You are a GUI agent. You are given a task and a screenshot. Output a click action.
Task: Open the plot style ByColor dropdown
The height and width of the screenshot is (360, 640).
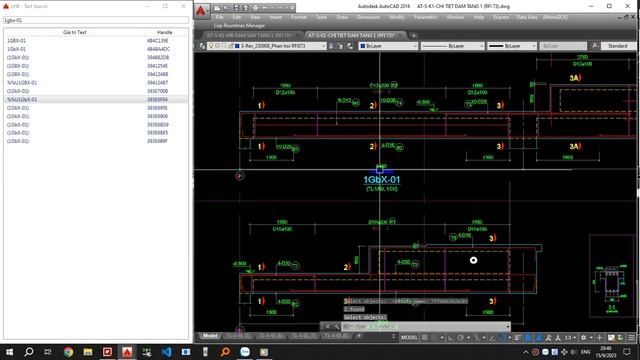[x=563, y=46]
